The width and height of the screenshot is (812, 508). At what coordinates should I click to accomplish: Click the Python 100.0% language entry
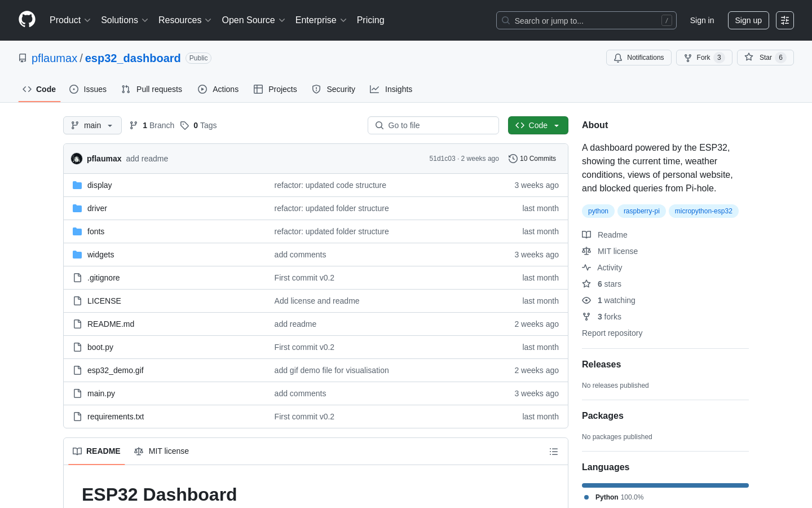614,497
